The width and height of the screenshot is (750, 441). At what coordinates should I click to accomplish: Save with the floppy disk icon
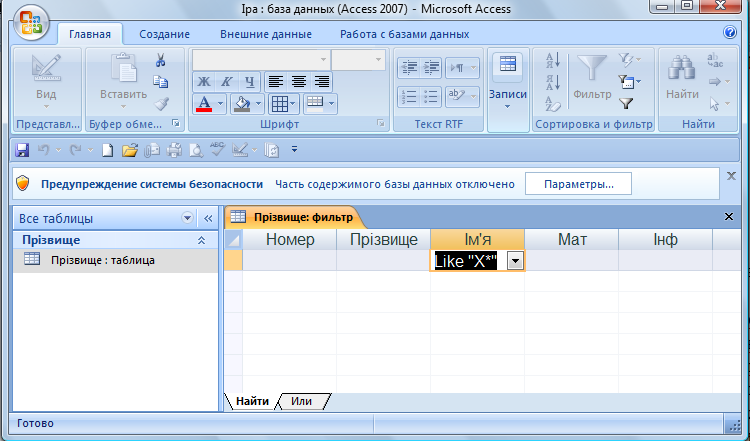point(22,150)
